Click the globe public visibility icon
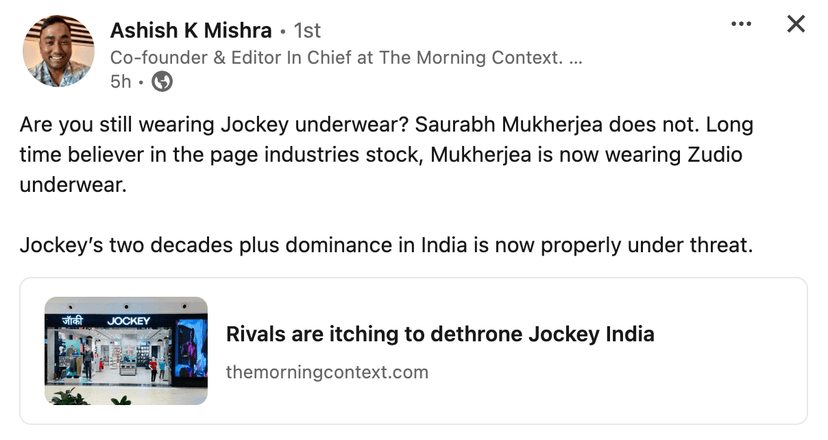Screen dimensions: 828x440 click(x=161, y=82)
